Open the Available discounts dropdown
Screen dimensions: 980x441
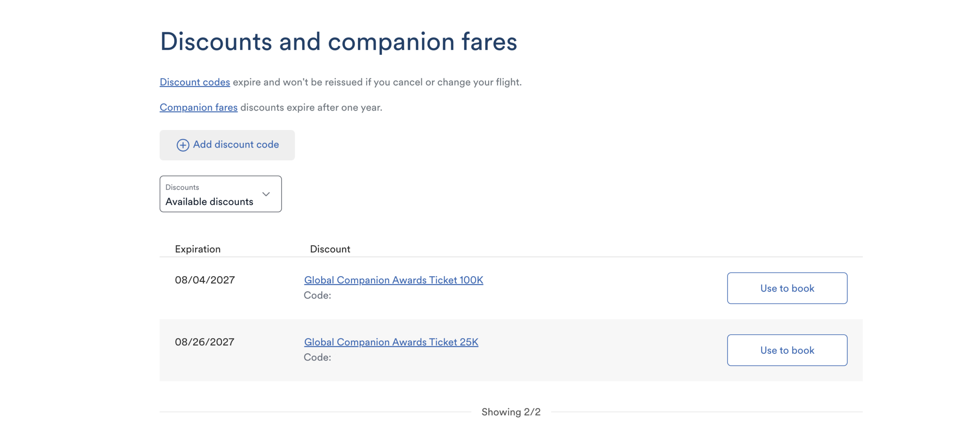[x=220, y=194]
